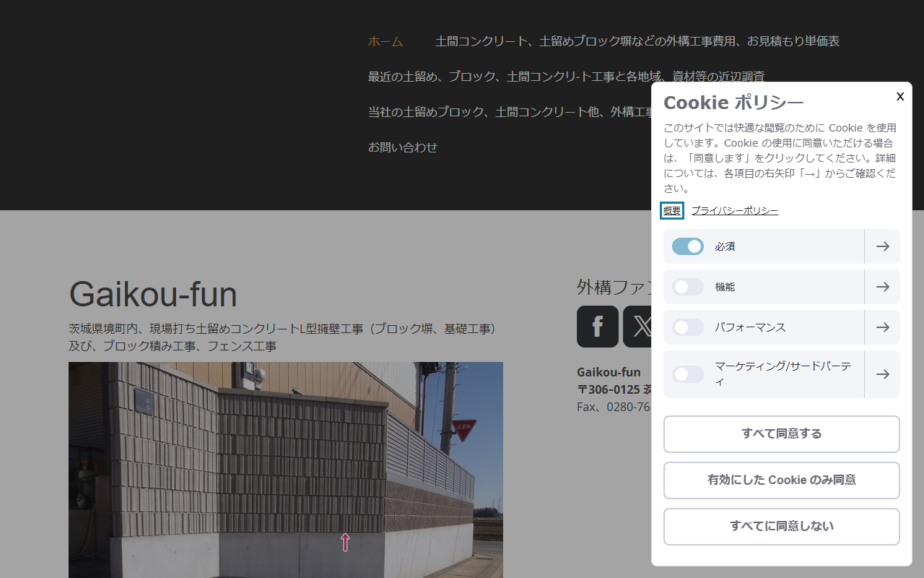Viewport: 924px width, 578px height.
Task: Enable the マーケティング/サードパーティ cookie switch
Action: click(688, 374)
